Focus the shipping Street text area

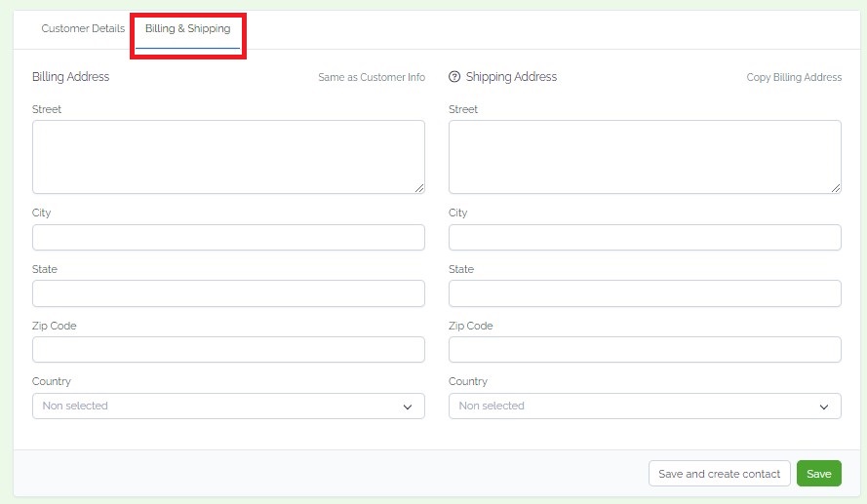(645, 157)
